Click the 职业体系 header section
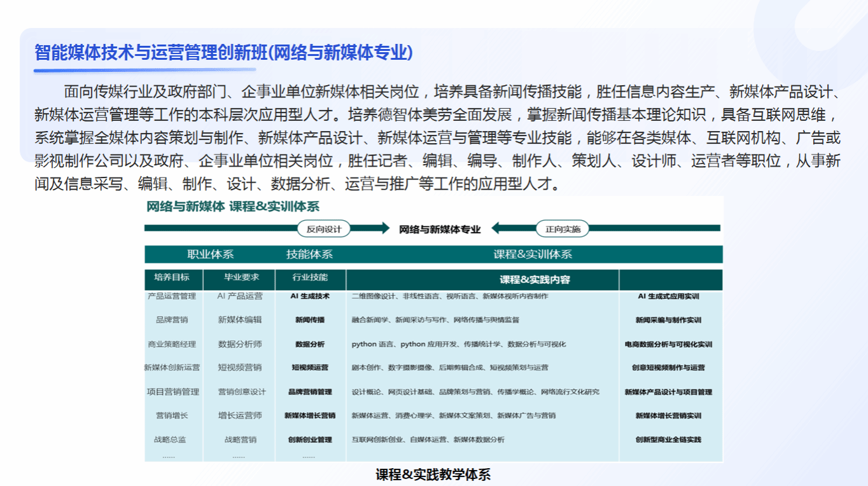This screenshot has height=486, width=868. [210, 254]
